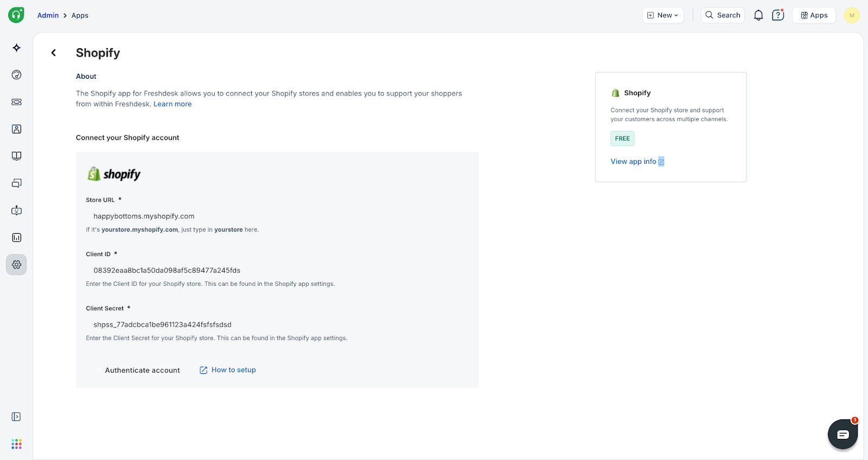Open the Contacts icon in sidebar
868x460 pixels.
pos(17,129)
